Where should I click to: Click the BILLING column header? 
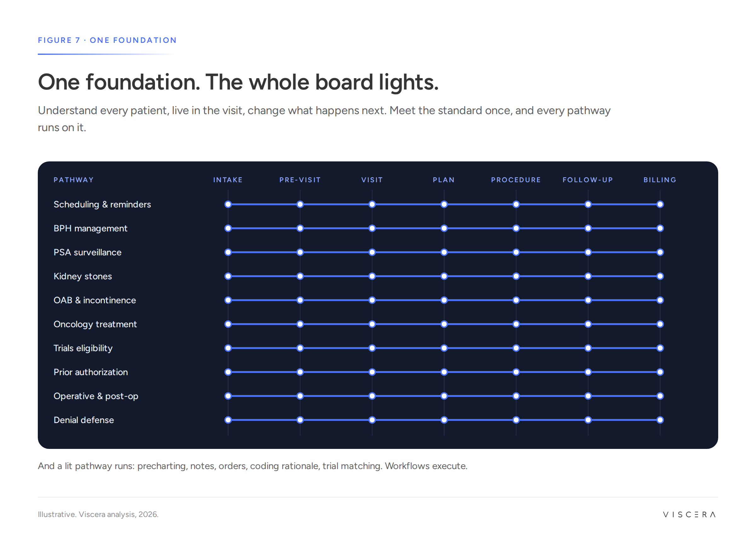[660, 180]
